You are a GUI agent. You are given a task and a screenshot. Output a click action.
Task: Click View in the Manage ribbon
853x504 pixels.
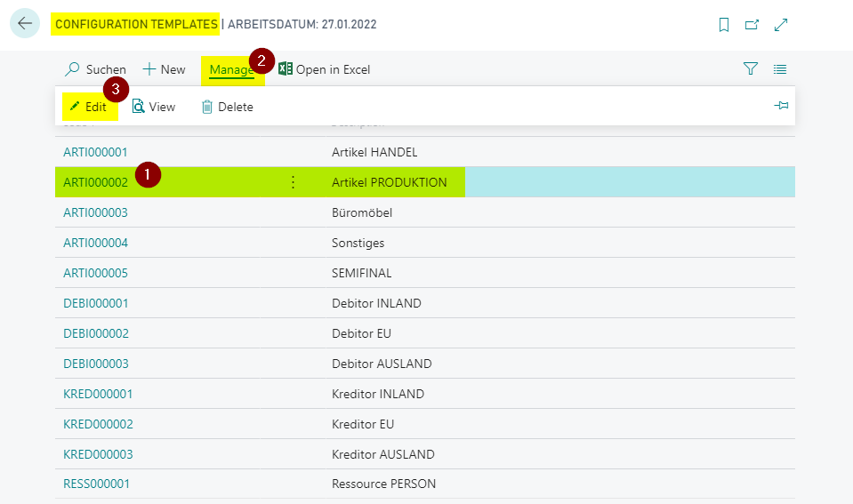[154, 107]
